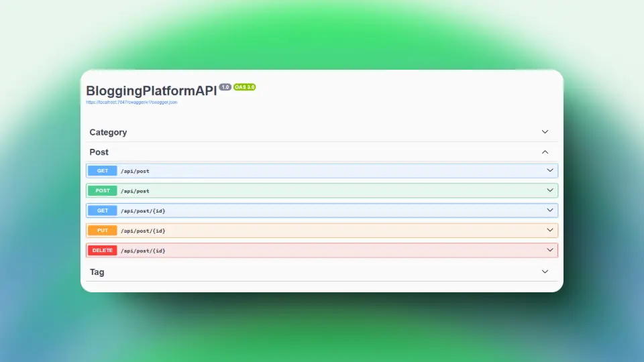
Task: Expand the Tag section chevron
Action: [545, 271]
